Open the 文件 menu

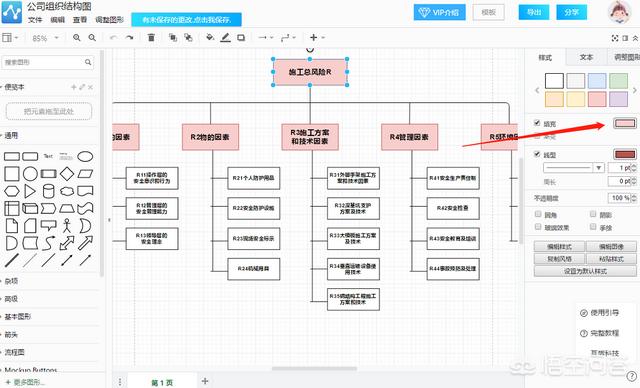pos(35,20)
